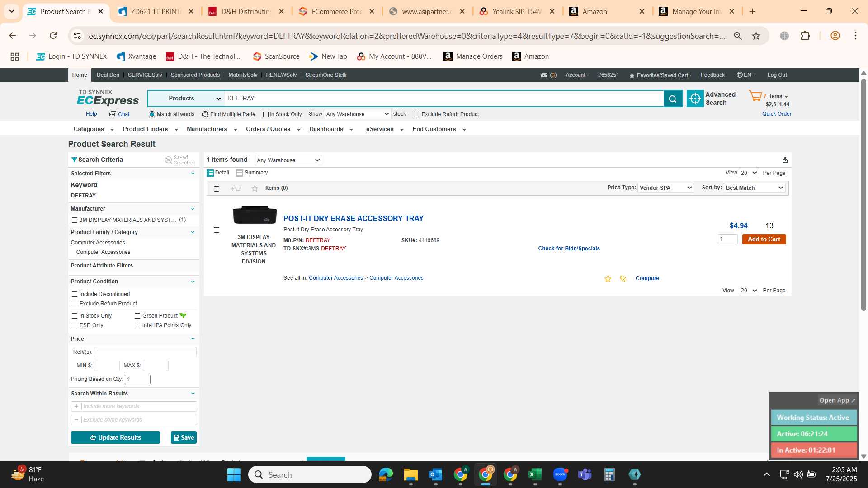Click Update Results button
Image resolution: width=868 pixels, height=488 pixels.
[x=115, y=438]
